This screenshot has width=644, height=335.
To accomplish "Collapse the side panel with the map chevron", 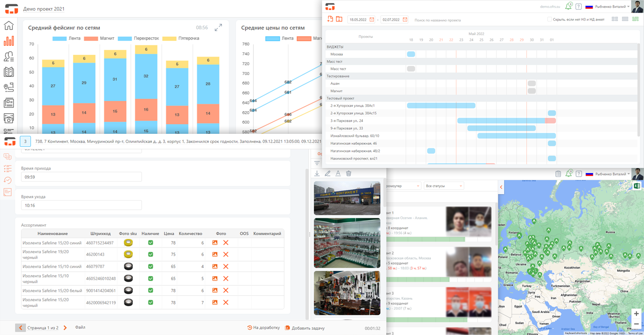I will coord(501,187).
